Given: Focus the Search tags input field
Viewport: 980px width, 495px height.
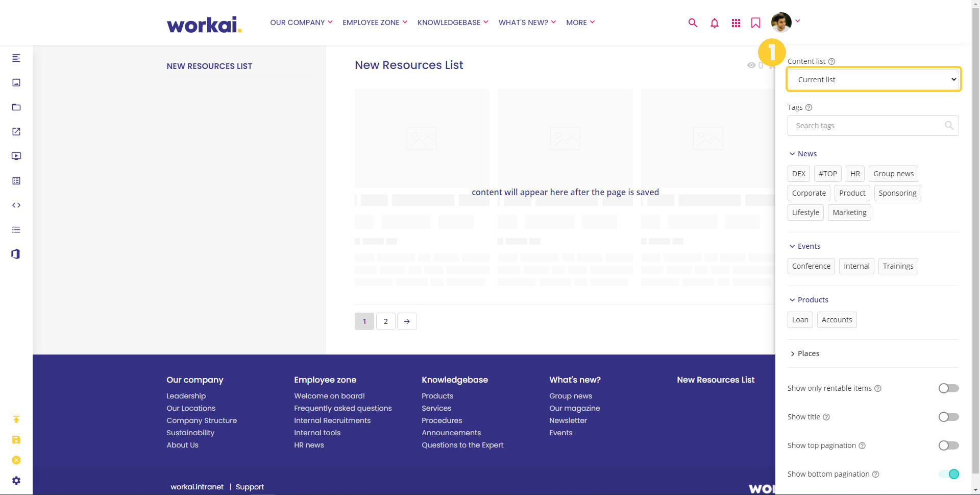Looking at the screenshot, I should pos(873,126).
